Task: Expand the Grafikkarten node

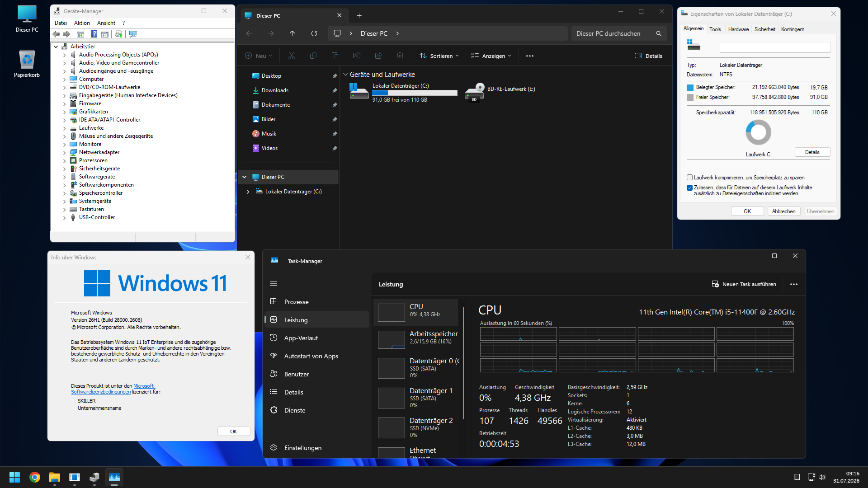Action: (64, 112)
